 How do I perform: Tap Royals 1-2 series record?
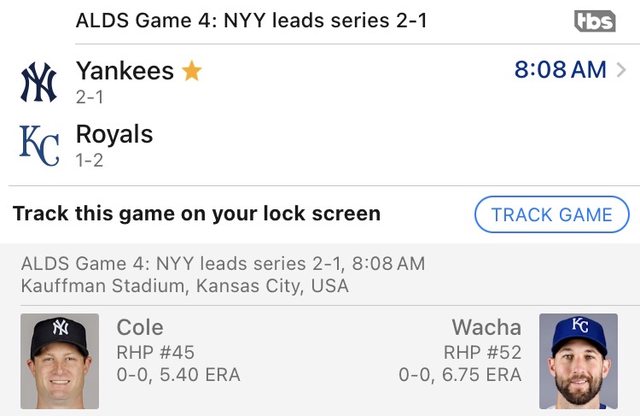click(90, 160)
